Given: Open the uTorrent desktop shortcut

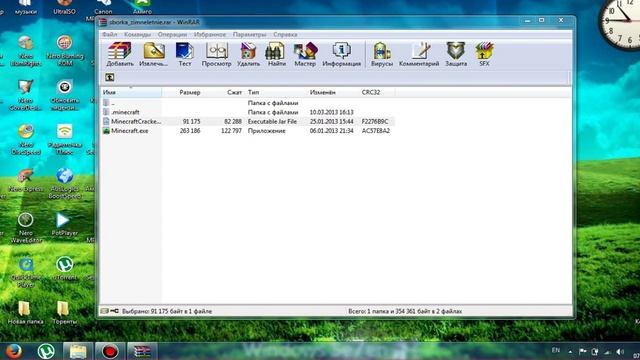Looking at the screenshot, I should coord(65,269).
